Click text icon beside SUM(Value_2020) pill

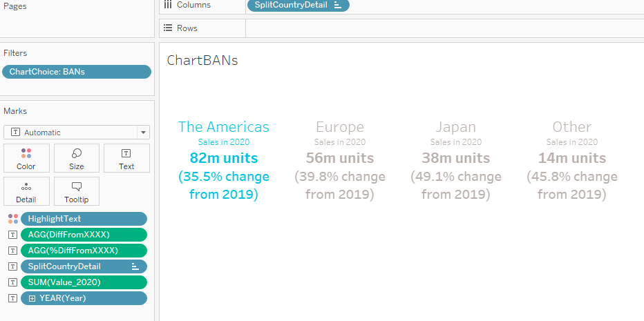point(12,282)
